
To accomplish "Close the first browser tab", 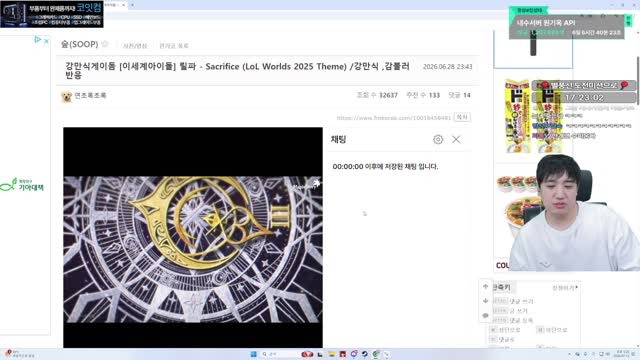I will (124, 5).
